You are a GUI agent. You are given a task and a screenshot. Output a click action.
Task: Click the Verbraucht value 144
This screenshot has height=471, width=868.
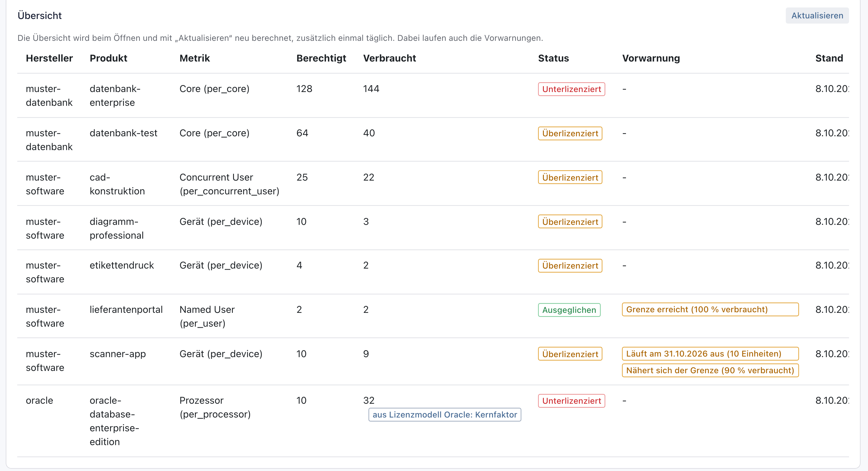click(x=371, y=89)
